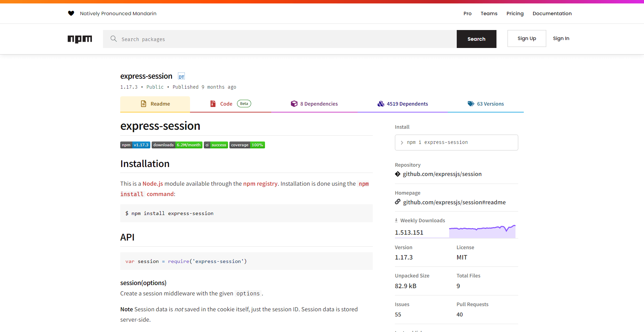
Task: Click the Sign In link
Action: (x=561, y=38)
